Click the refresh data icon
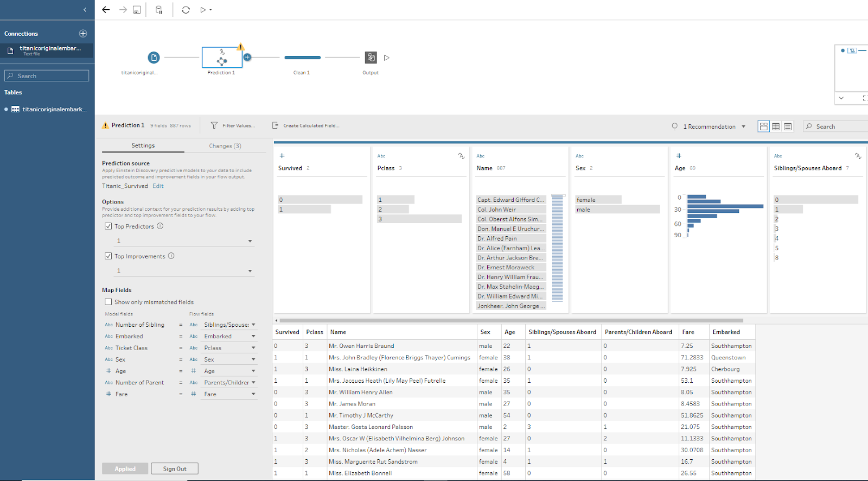The height and width of the screenshot is (481, 868). coord(186,10)
